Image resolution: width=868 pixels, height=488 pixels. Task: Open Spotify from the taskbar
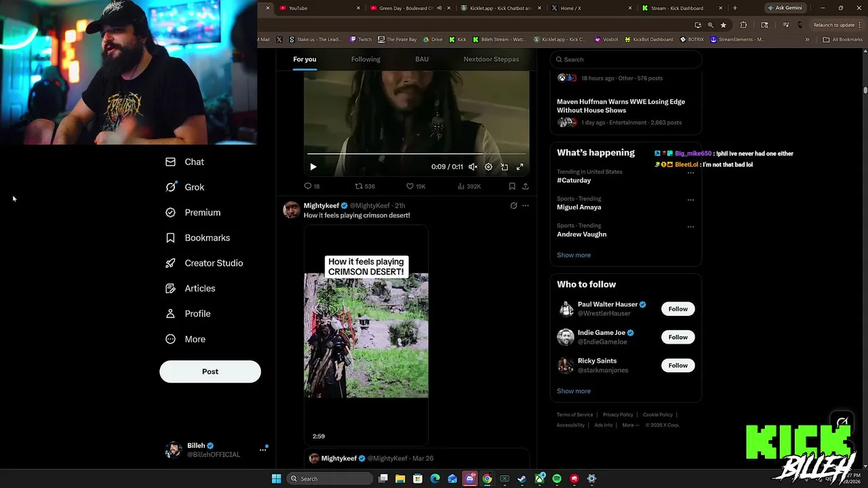[557, 479]
